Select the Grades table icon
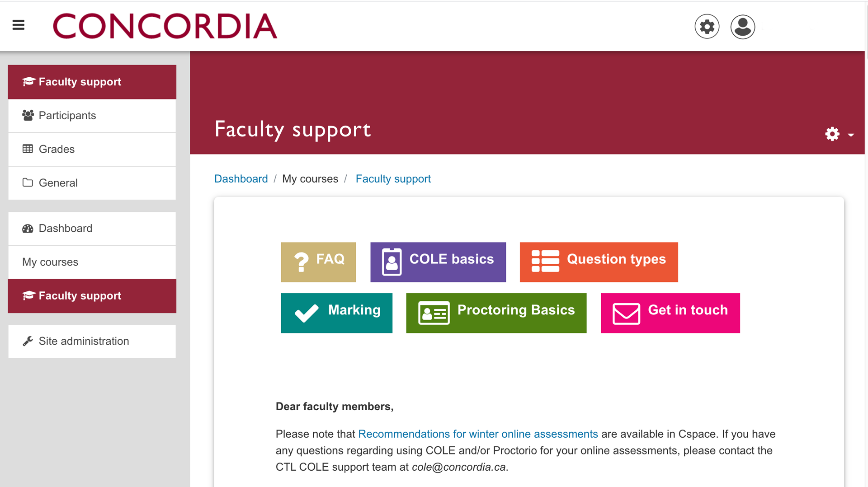This screenshot has height=487, width=868. 28,149
